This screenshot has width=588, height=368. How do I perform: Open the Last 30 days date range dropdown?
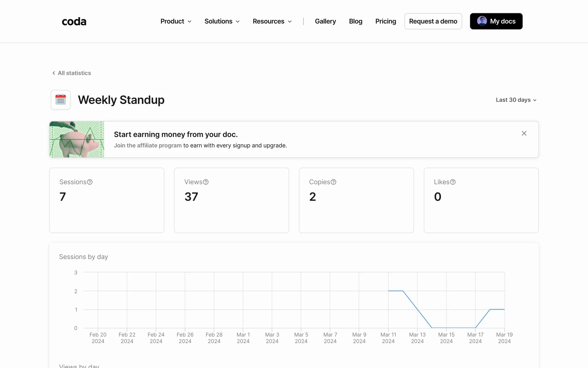pyautogui.click(x=516, y=100)
